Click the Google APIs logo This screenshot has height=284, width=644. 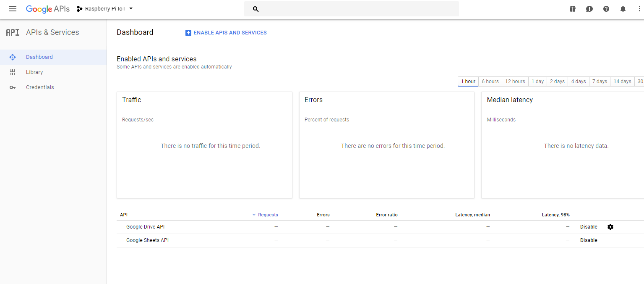pos(48,9)
